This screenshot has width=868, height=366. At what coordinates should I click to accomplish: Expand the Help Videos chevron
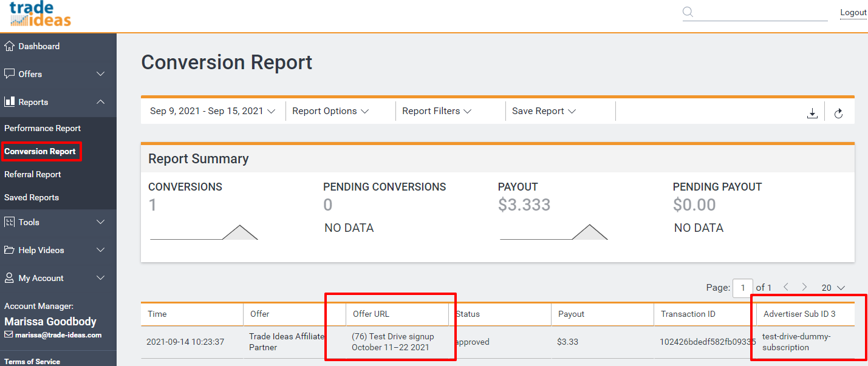tap(101, 250)
